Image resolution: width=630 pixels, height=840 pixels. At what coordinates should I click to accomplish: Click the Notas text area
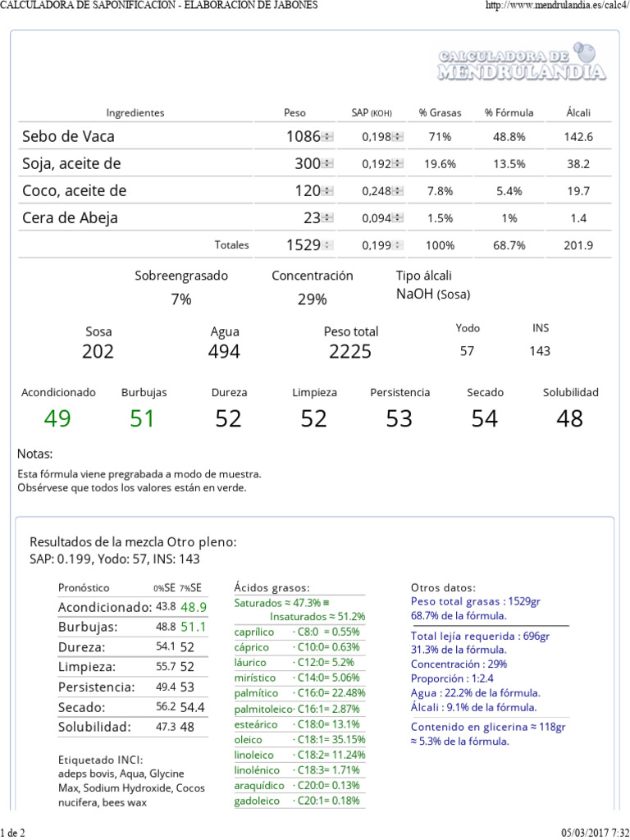click(x=139, y=481)
